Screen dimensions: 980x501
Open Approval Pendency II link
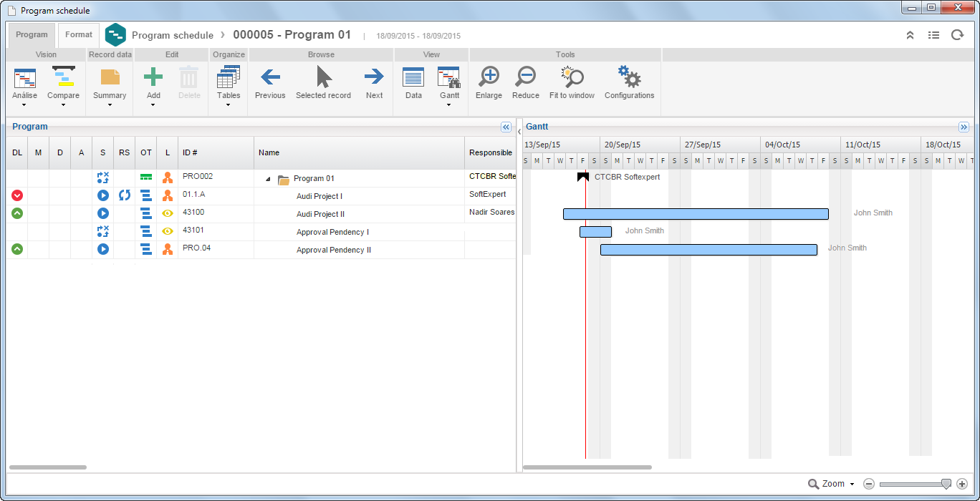point(334,250)
